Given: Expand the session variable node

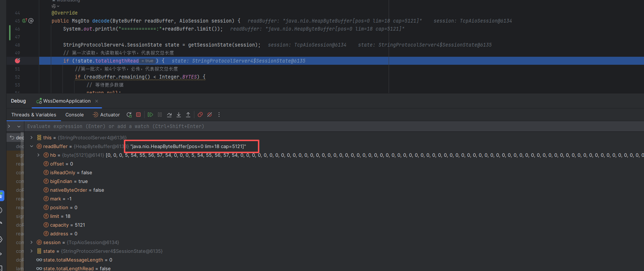Looking at the screenshot, I should pos(32,242).
